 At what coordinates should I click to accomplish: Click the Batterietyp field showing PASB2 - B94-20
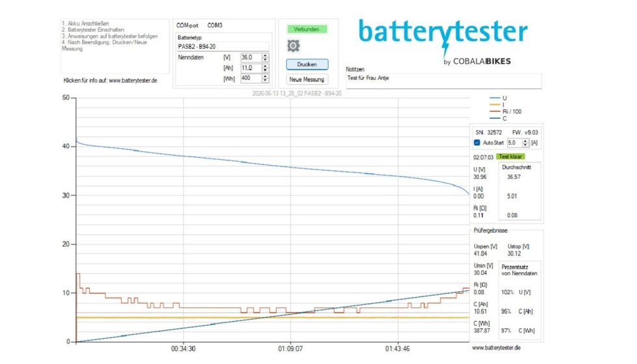tap(222, 46)
